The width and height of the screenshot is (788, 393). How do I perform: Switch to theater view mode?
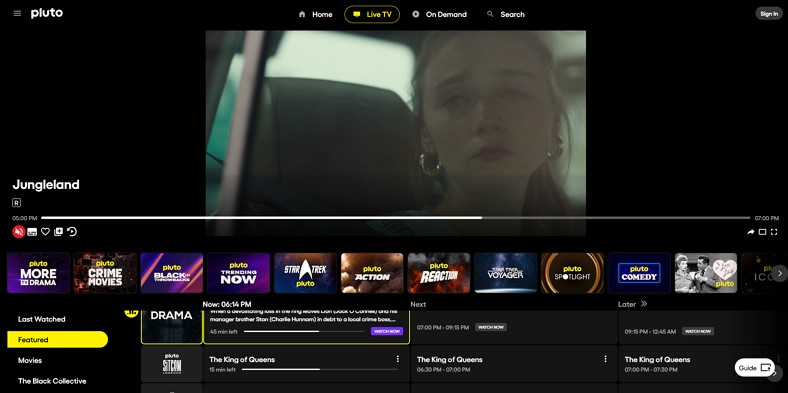pyautogui.click(x=762, y=232)
